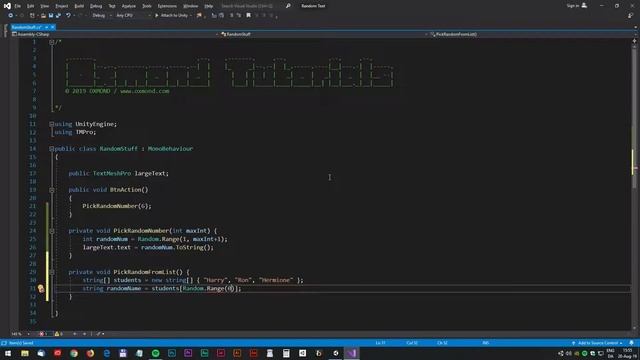This screenshot has height=360, width=640.
Task: Open the Windows Start menu
Action: point(8,353)
